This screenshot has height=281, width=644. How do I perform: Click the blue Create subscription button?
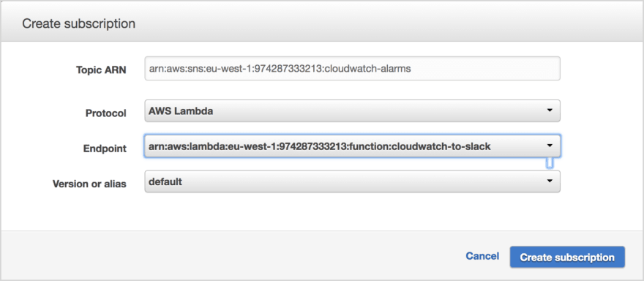[567, 257]
